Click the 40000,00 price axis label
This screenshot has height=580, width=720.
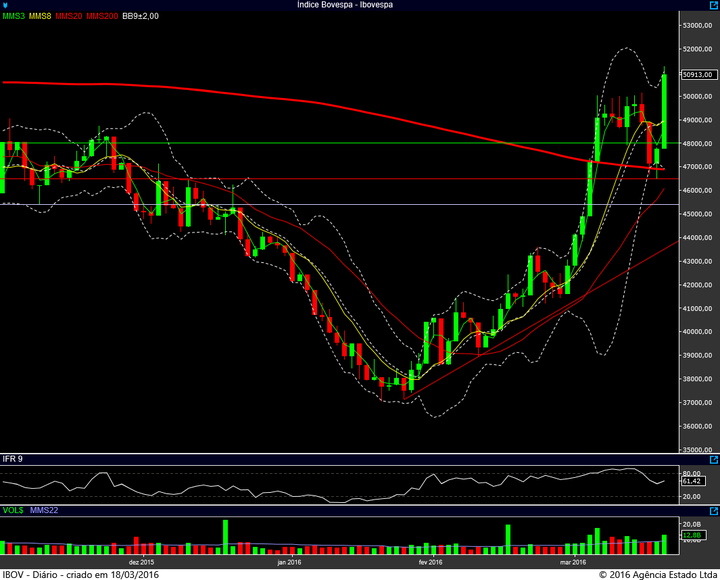point(698,332)
